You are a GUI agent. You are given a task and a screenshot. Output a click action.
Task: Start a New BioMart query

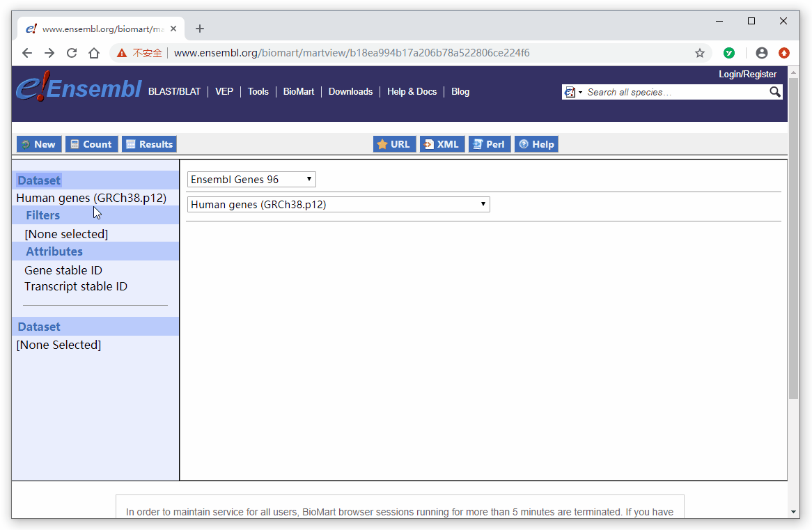39,144
